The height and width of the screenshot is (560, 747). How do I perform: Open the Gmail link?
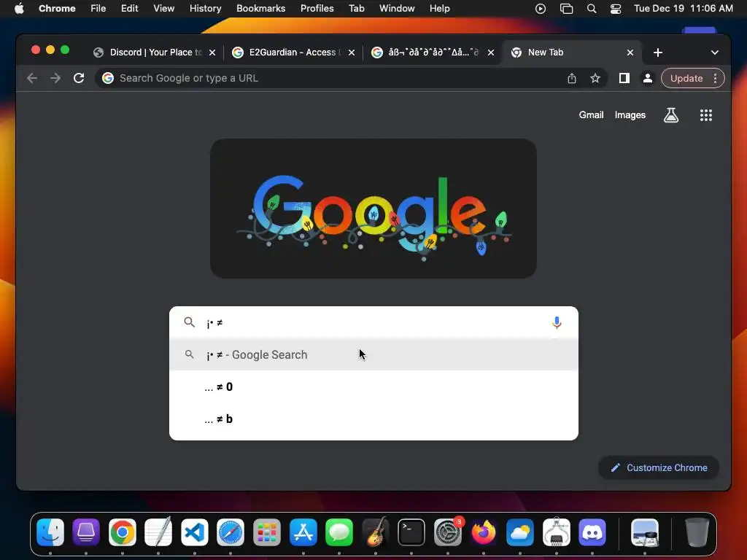pyautogui.click(x=591, y=114)
